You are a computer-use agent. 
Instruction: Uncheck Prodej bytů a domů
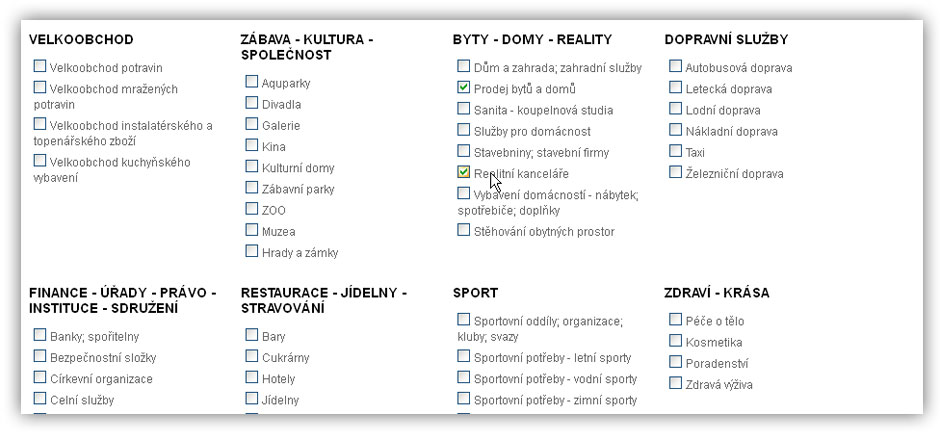(464, 88)
